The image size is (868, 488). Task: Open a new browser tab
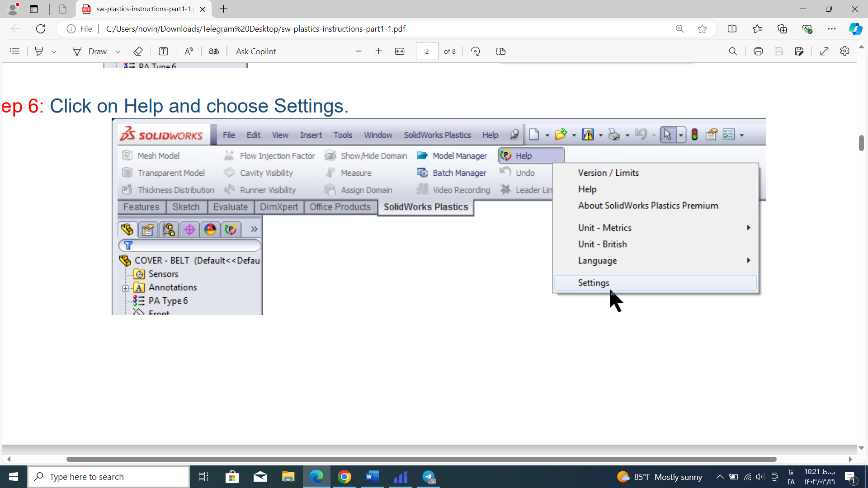tap(223, 9)
